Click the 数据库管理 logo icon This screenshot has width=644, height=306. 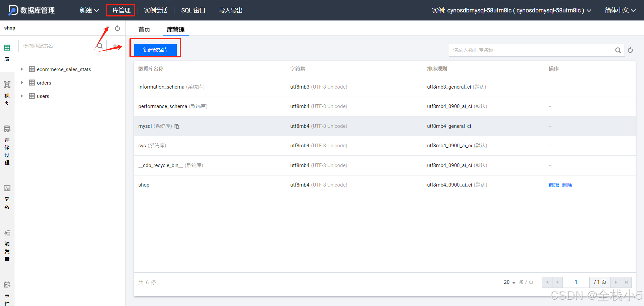point(13,10)
